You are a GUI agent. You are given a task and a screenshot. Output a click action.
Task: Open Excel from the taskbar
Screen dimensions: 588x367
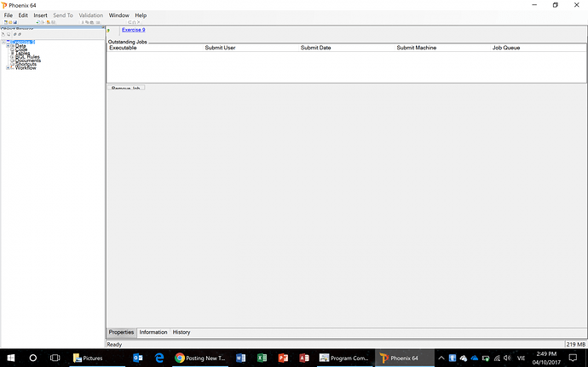262,358
